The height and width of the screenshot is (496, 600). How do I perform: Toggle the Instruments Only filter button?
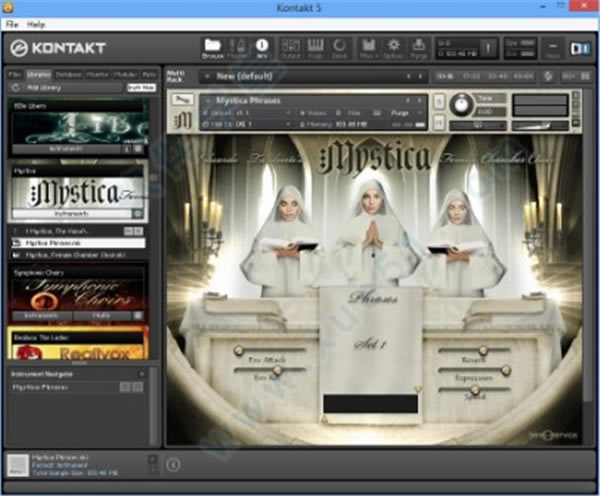click(141, 88)
